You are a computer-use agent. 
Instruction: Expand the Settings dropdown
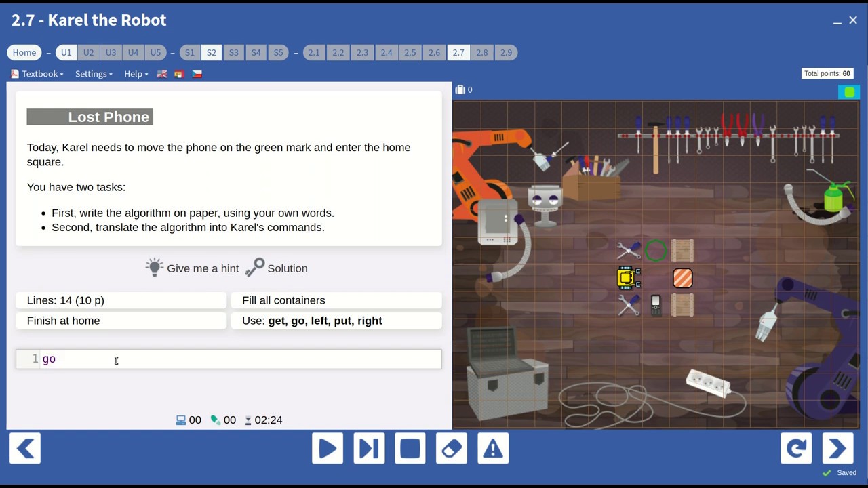click(x=94, y=74)
